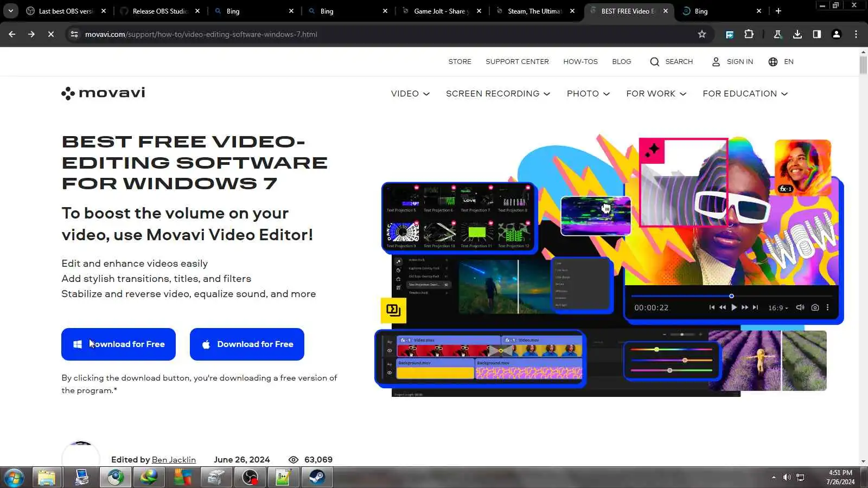
Task: Bookmark this page with the star
Action: pyautogui.click(x=702, y=34)
